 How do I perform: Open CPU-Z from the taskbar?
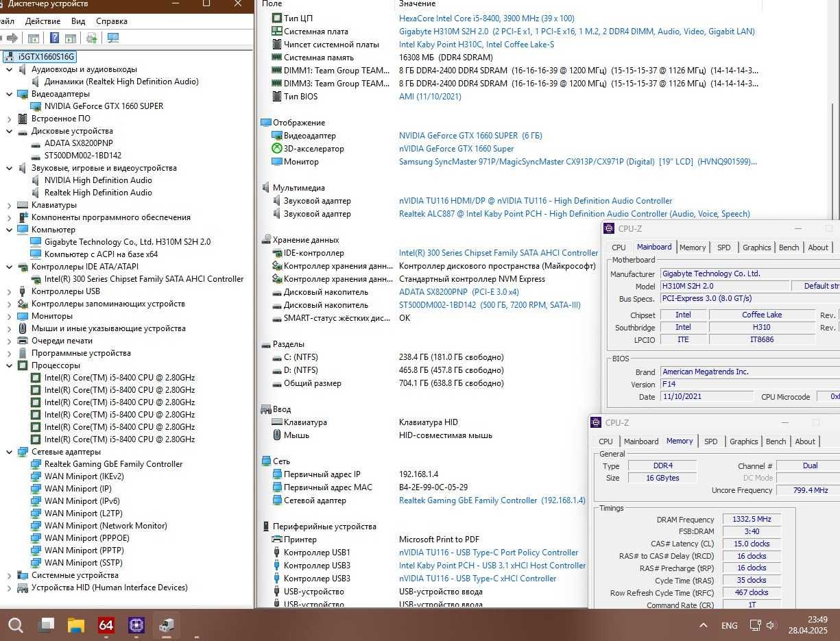coord(136,625)
